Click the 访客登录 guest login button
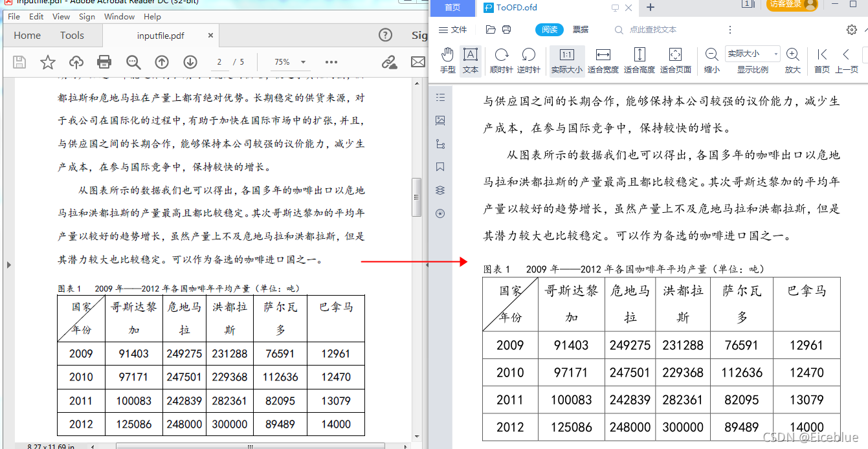868x449 pixels. 792,5
